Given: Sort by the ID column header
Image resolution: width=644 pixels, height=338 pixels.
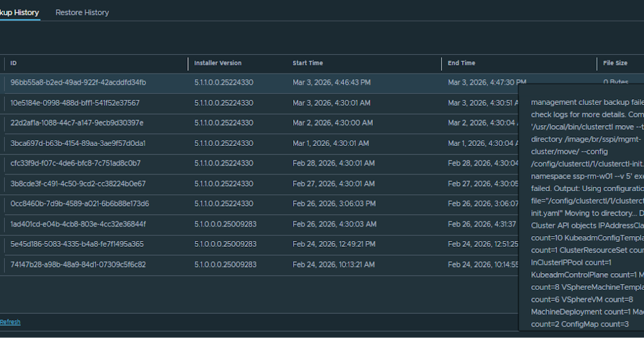Looking at the screenshot, I should click(x=13, y=63).
